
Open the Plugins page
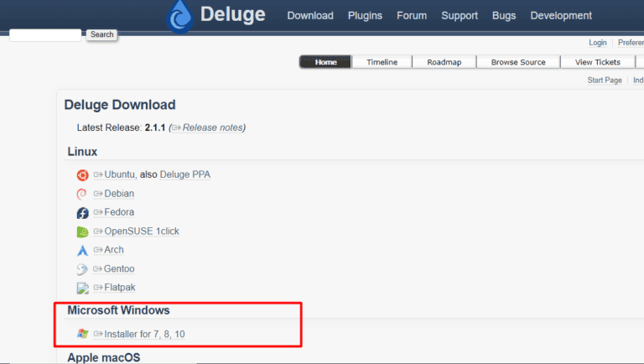click(x=365, y=16)
